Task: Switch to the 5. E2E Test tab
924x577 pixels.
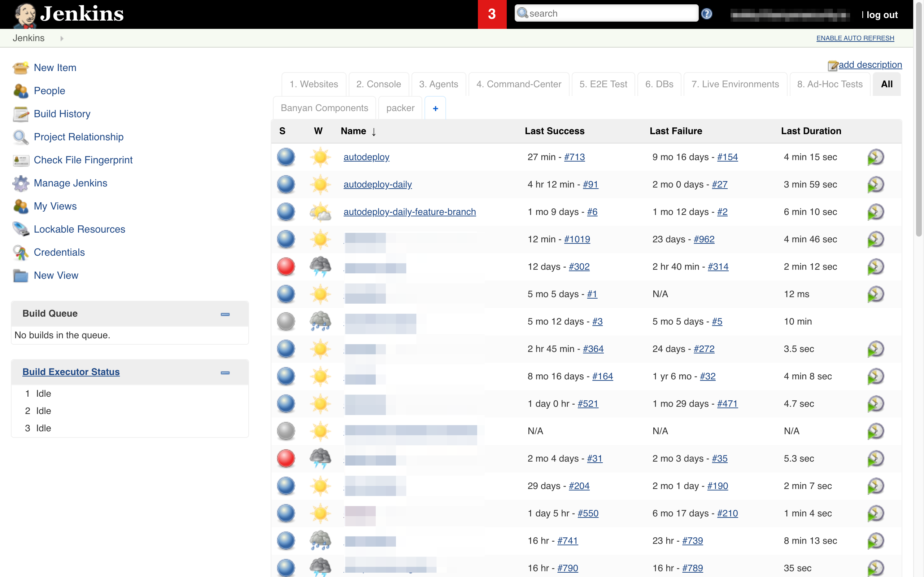Action: click(603, 84)
